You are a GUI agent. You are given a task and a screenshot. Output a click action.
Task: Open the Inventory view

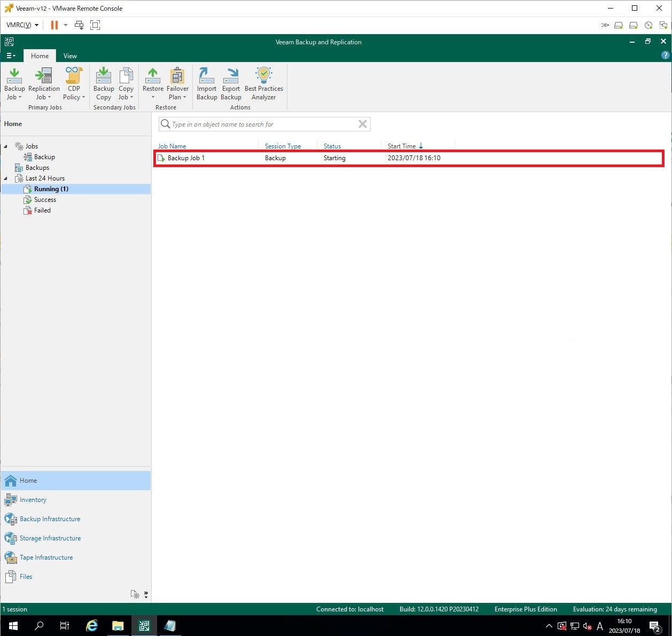[x=76, y=500]
